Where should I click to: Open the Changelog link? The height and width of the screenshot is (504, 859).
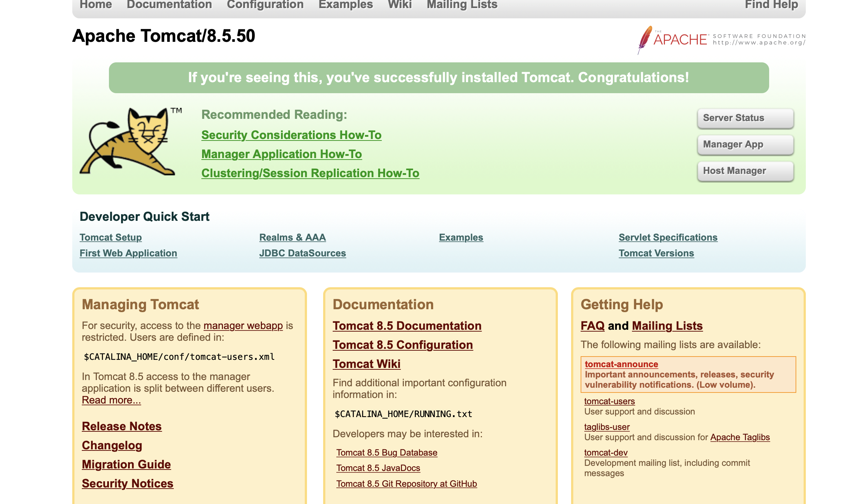click(x=112, y=445)
